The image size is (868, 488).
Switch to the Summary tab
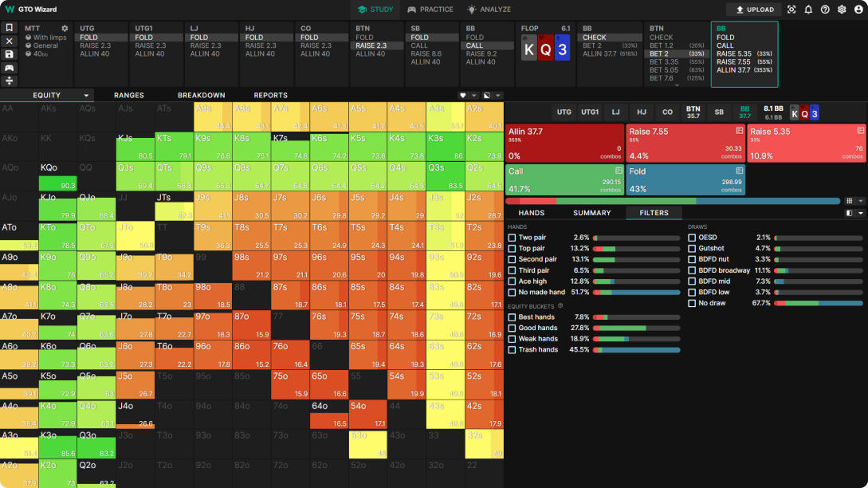pos(591,213)
